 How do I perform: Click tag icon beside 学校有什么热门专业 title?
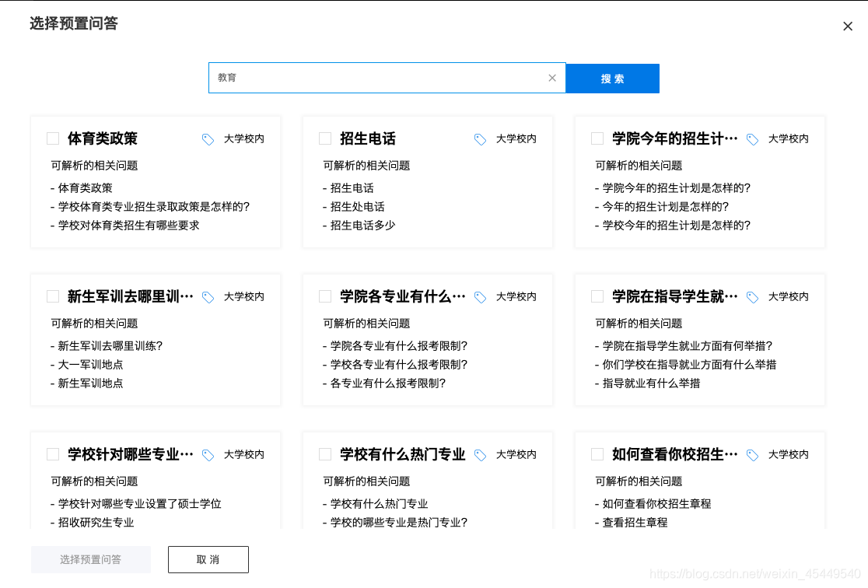point(480,455)
